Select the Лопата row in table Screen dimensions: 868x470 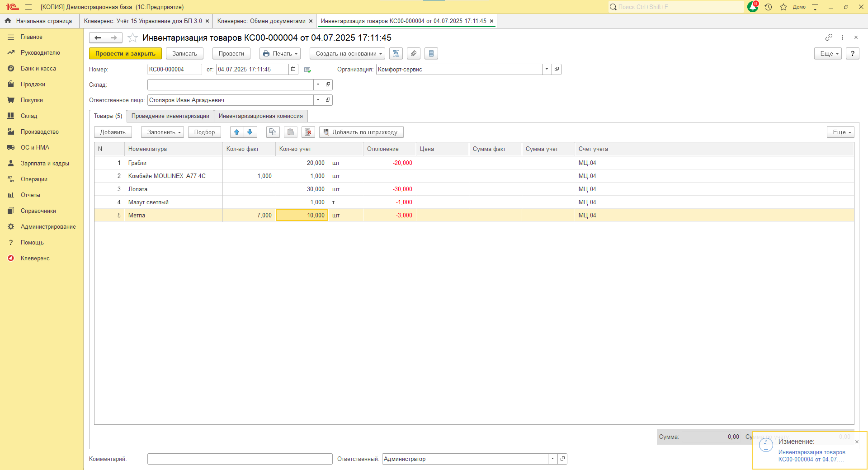[474, 189]
